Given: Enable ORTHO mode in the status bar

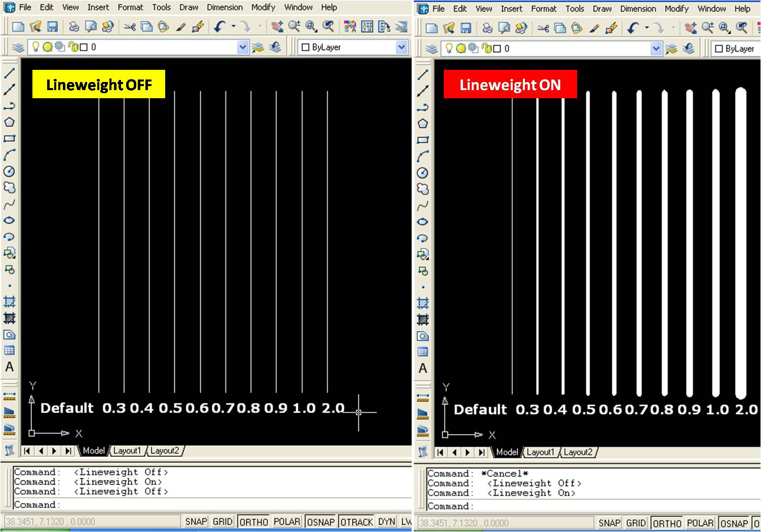Looking at the screenshot, I should point(254,521).
